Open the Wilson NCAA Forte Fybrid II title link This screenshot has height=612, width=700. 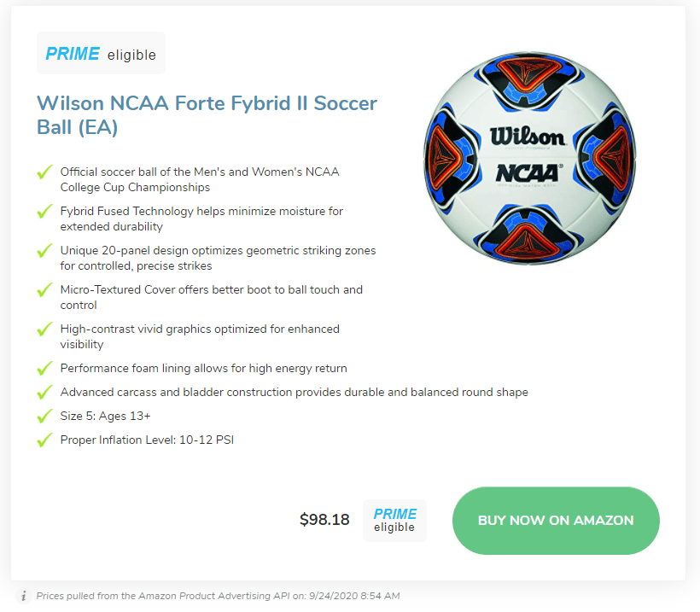pyautogui.click(x=207, y=115)
